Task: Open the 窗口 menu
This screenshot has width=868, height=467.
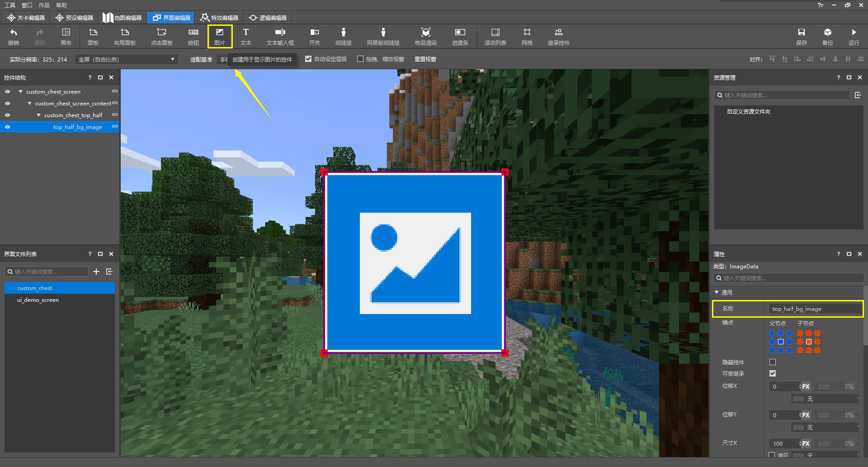Action: [x=27, y=5]
